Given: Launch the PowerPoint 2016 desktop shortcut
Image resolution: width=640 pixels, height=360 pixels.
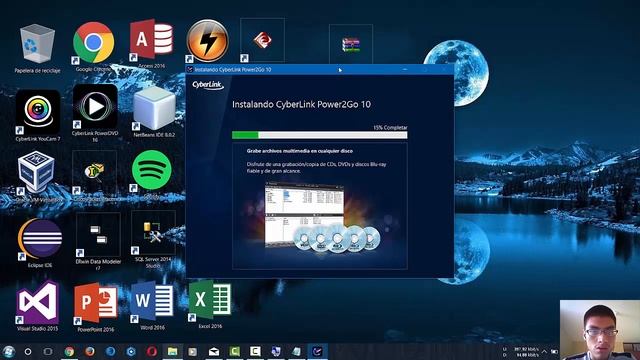Looking at the screenshot, I should click(x=96, y=303).
